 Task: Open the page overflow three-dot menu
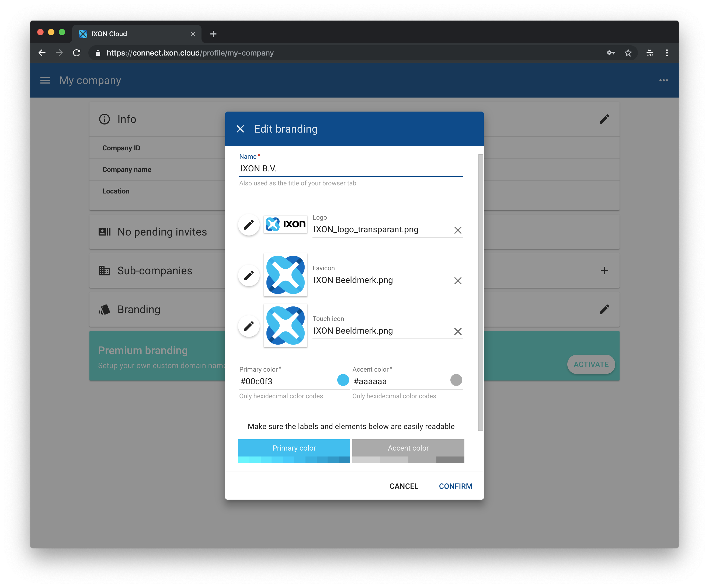[663, 80]
